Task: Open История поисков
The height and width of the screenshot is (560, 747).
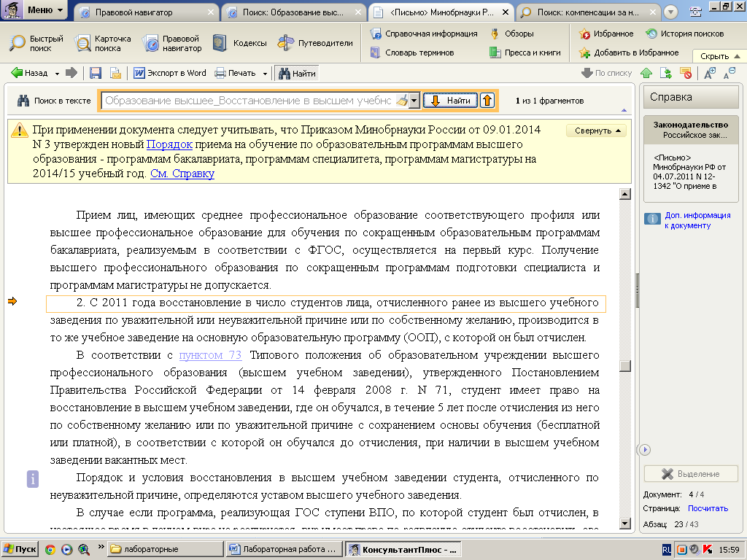Action: pos(684,34)
